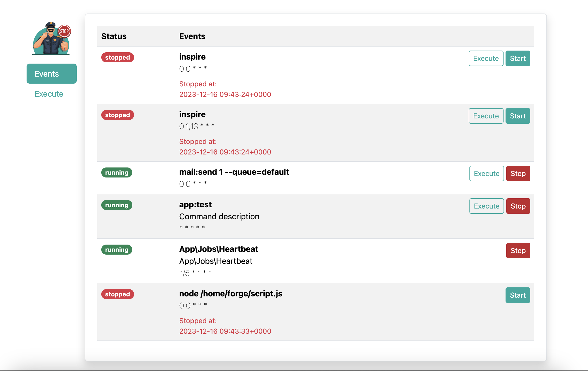Open the Events sidebar tab
The image size is (588, 371).
click(x=52, y=74)
